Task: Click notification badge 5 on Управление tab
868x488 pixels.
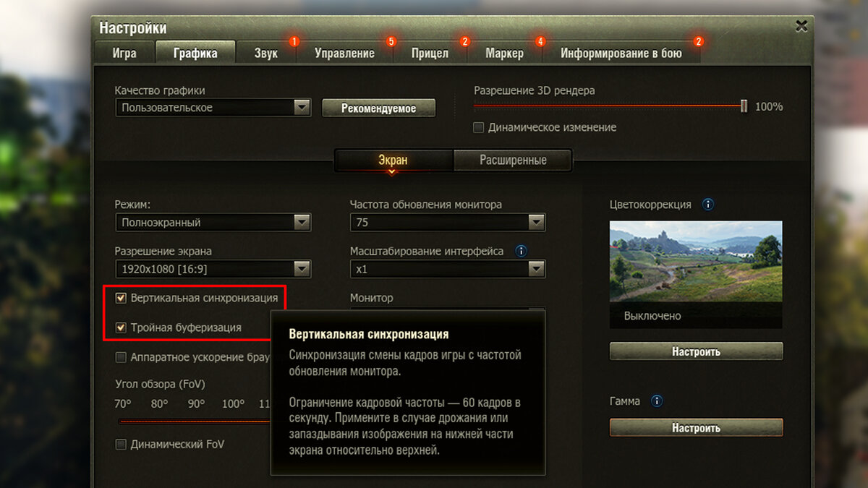Action: (391, 41)
